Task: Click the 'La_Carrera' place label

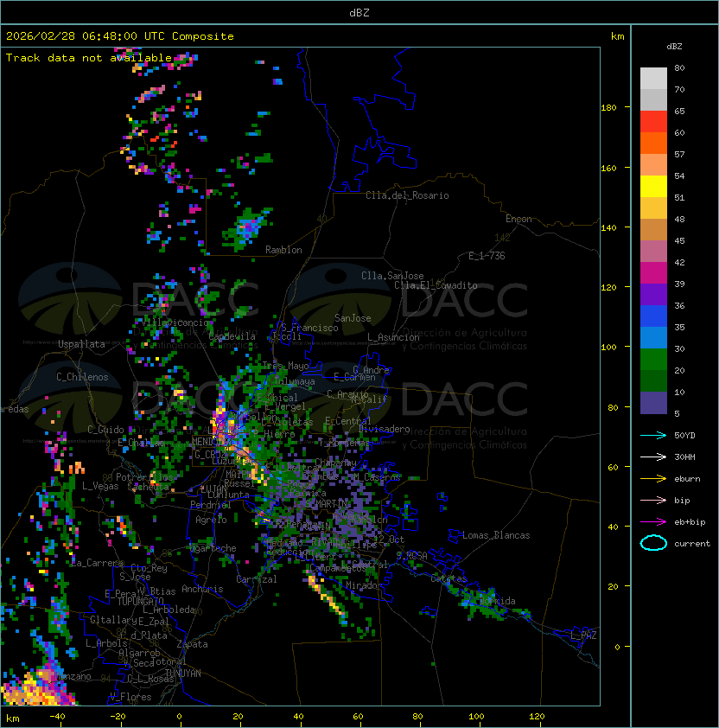Action: click(x=97, y=563)
